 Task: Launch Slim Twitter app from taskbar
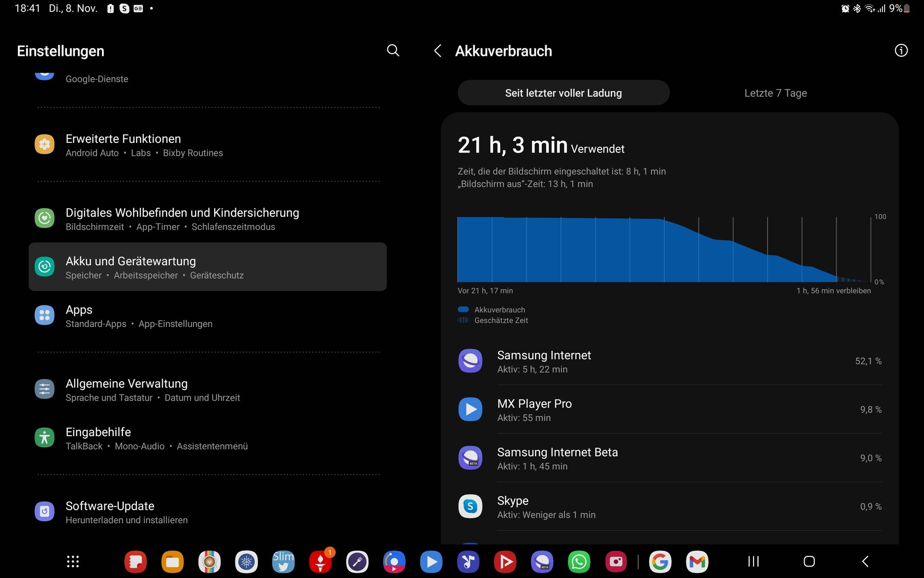tap(283, 562)
